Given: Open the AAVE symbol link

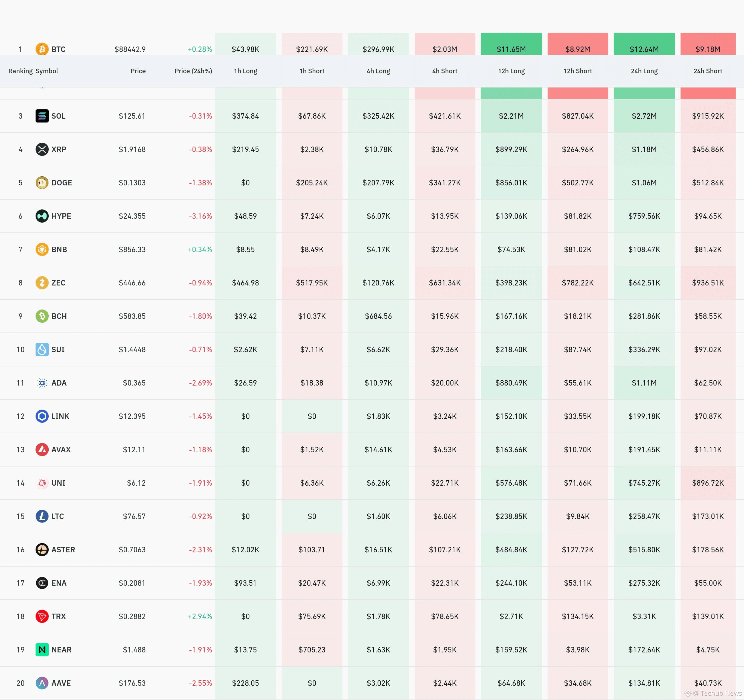Looking at the screenshot, I should (61, 683).
